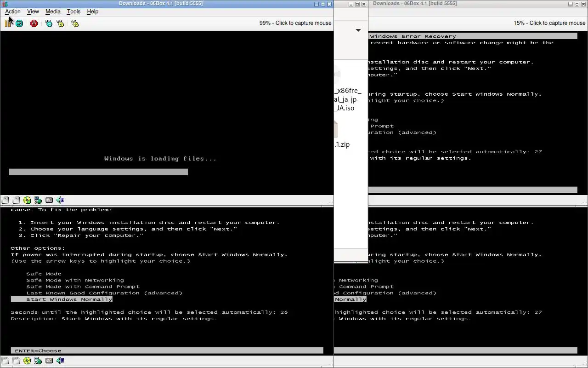The image size is (588, 368).
Task: Click top-left window title bar 'Downloads - 86Box 4.1'
Action: tap(161, 4)
